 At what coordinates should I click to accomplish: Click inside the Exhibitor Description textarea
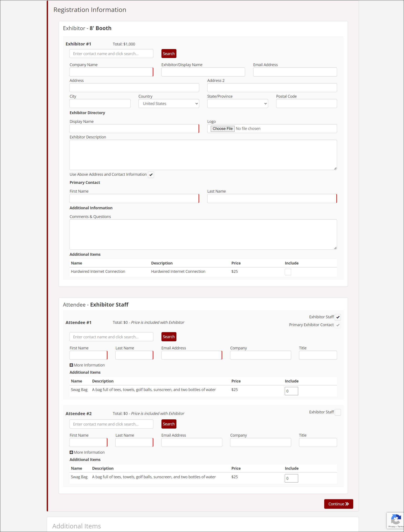(x=203, y=155)
